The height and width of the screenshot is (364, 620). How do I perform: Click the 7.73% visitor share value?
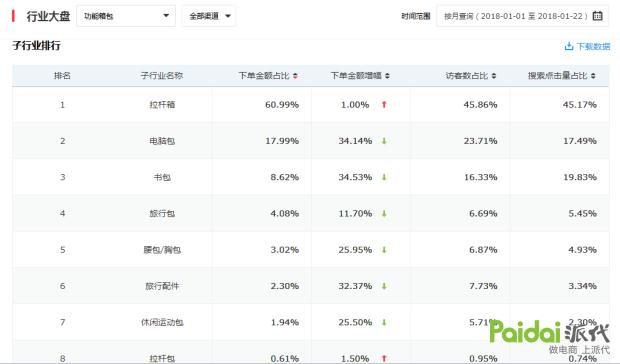(x=483, y=286)
